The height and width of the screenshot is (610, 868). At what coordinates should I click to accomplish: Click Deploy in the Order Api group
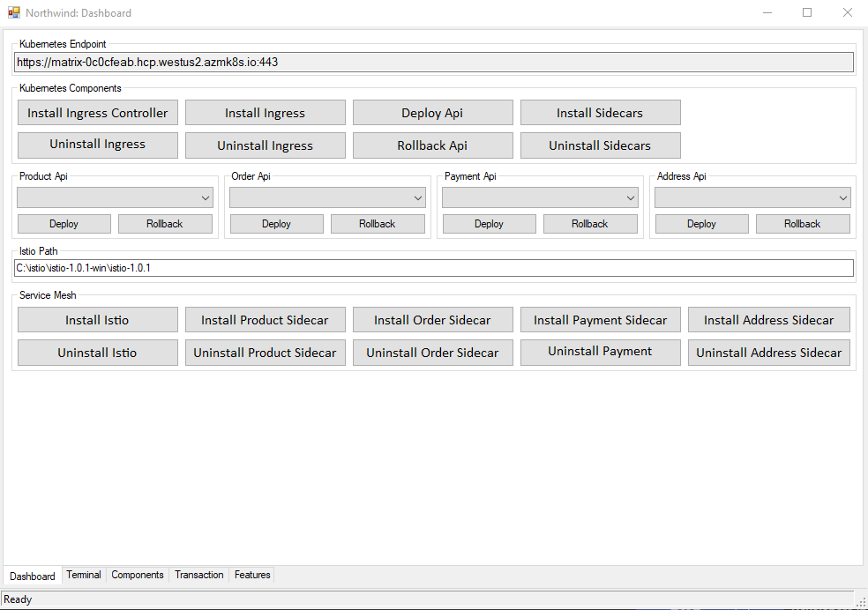click(x=277, y=224)
